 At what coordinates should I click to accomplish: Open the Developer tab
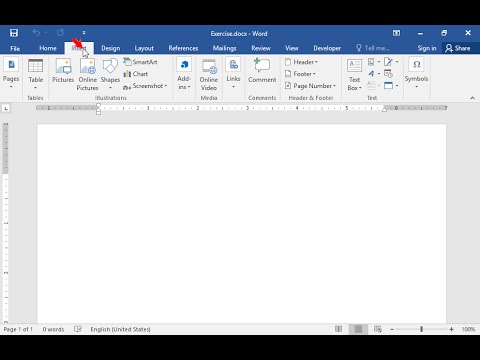pyautogui.click(x=327, y=48)
